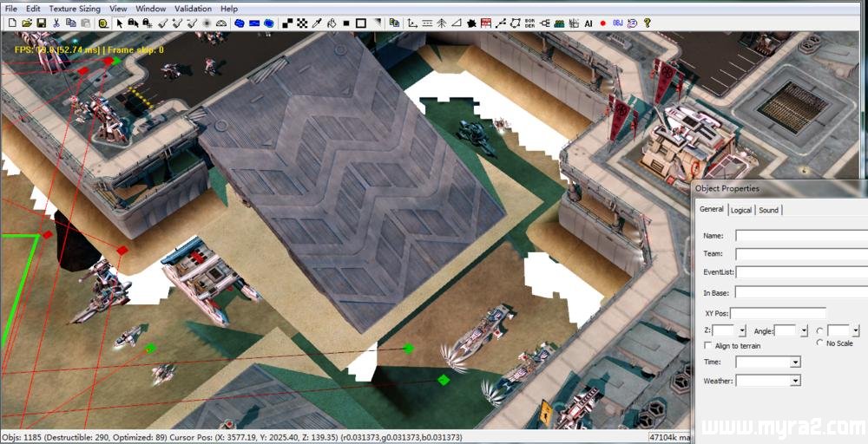Switch to the Logical tab
Viewport: 868px width, 444px height.
[x=740, y=210]
